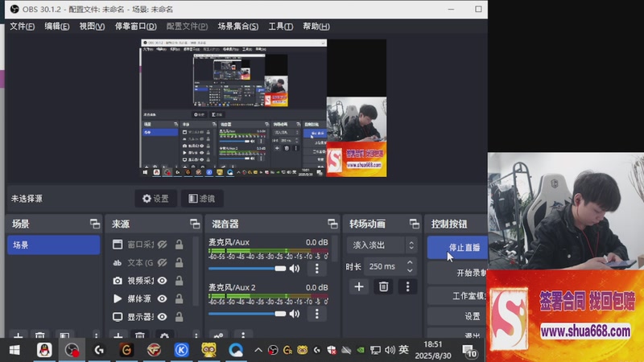Open the 编辑(E) menu

(x=56, y=27)
